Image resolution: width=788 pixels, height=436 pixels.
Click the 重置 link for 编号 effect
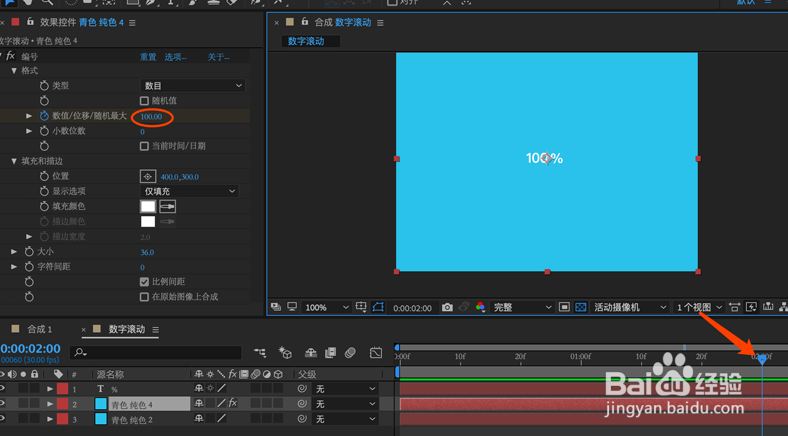(148, 57)
